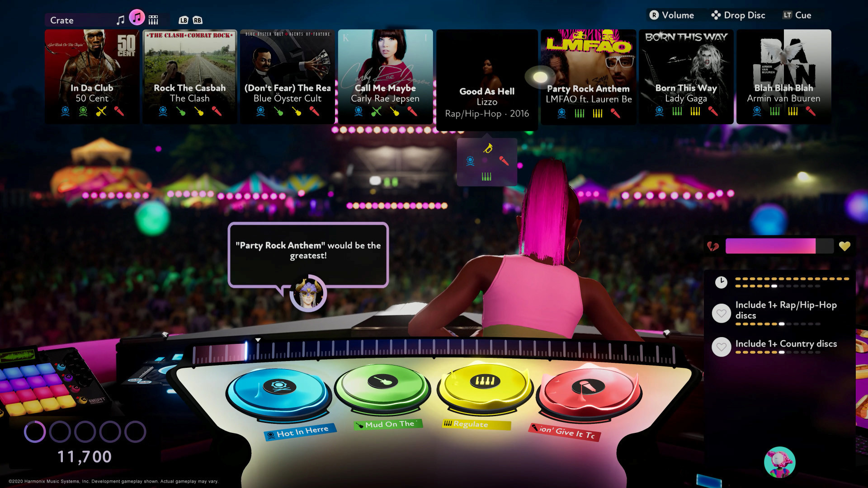Click the grid/sequencer icon in Crate panel
The image size is (868, 488).
coord(153,20)
